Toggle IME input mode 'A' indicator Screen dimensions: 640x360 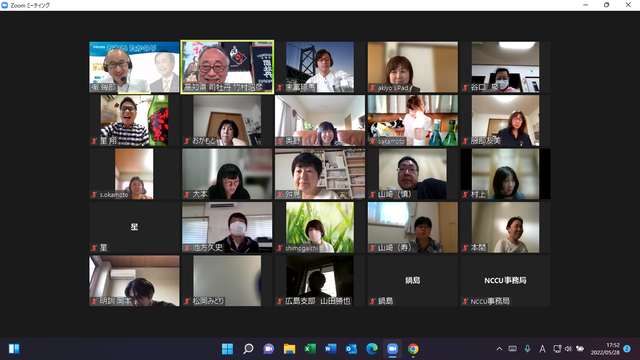click(x=542, y=349)
